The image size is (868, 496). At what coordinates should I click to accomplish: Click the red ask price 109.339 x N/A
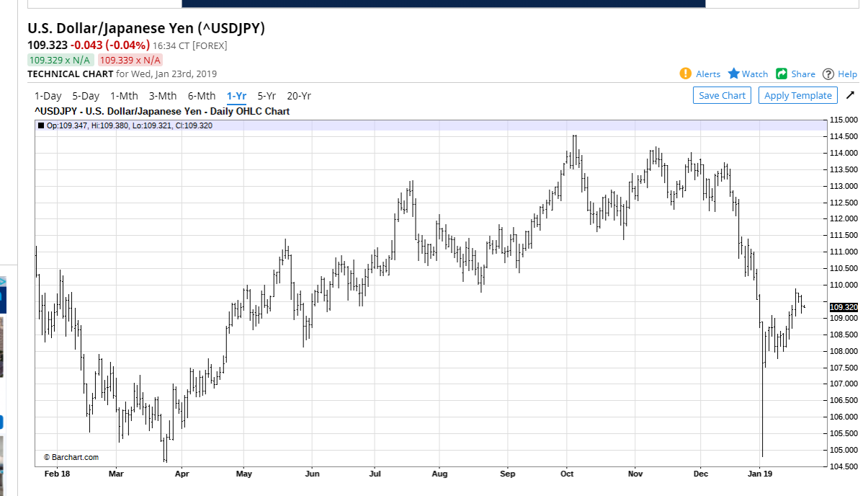pyautogui.click(x=130, y=60)
